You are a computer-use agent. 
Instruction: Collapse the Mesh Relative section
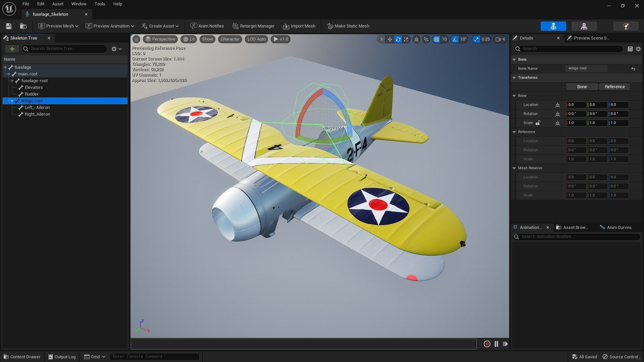click(514, 168)
